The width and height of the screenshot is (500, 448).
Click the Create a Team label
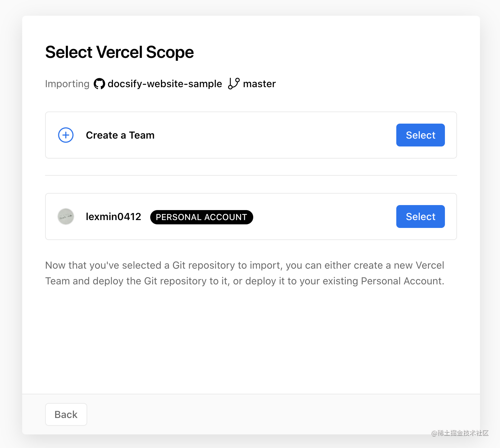coord(120,135)
